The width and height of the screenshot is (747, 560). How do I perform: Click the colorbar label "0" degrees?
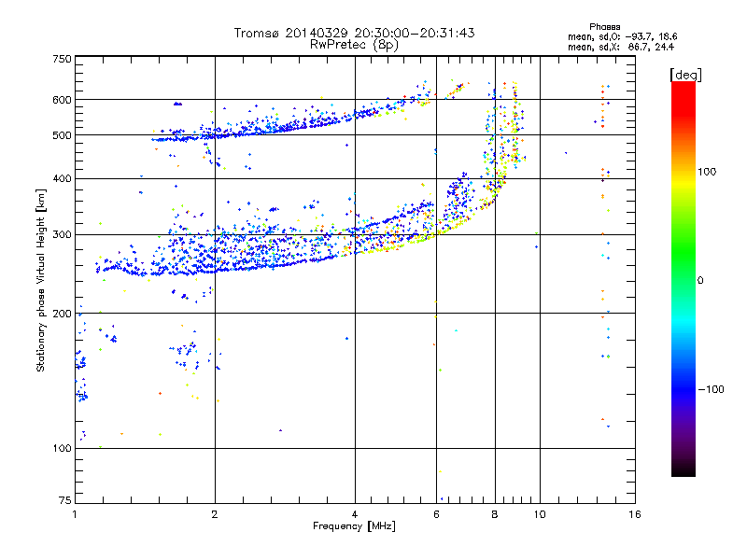(x=700, y=281)
